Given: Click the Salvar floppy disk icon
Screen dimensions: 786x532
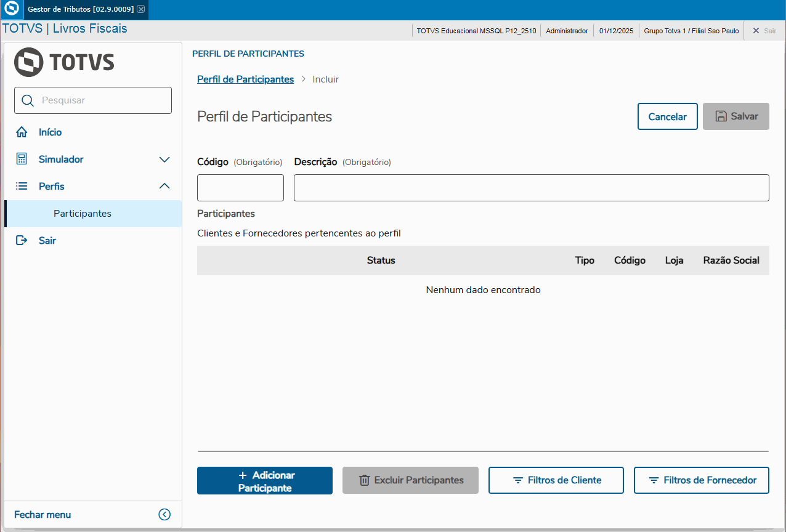Looking at the screenshot, I should click(721, 116).
